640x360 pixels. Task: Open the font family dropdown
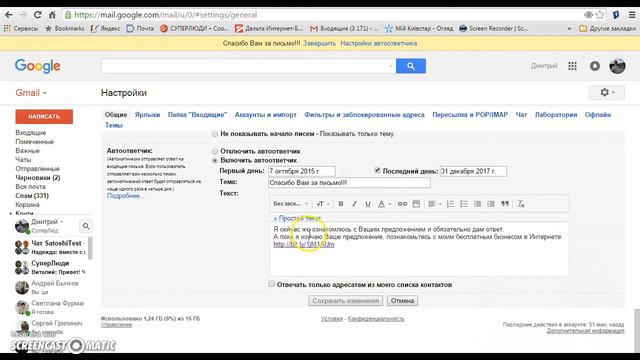tap(291, 204)
